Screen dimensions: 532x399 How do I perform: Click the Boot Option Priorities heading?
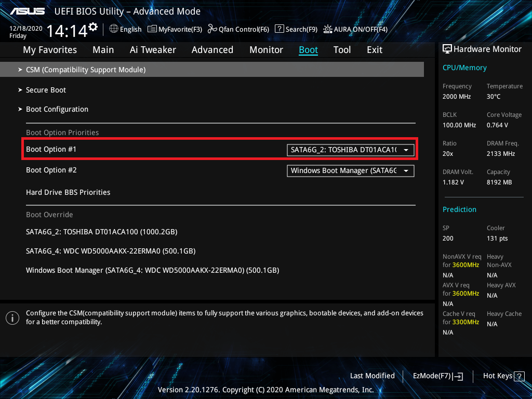coord(62,132)
